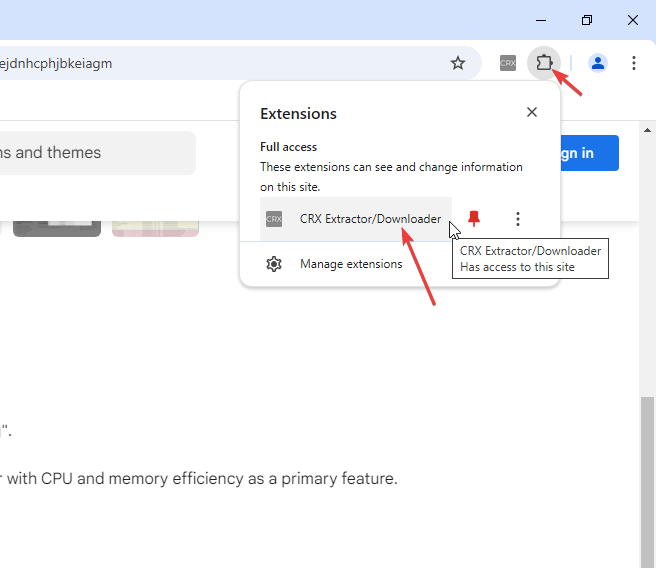
Task: Click the CRX extension icon in the toolbar
Action: (x=508, y=63)
